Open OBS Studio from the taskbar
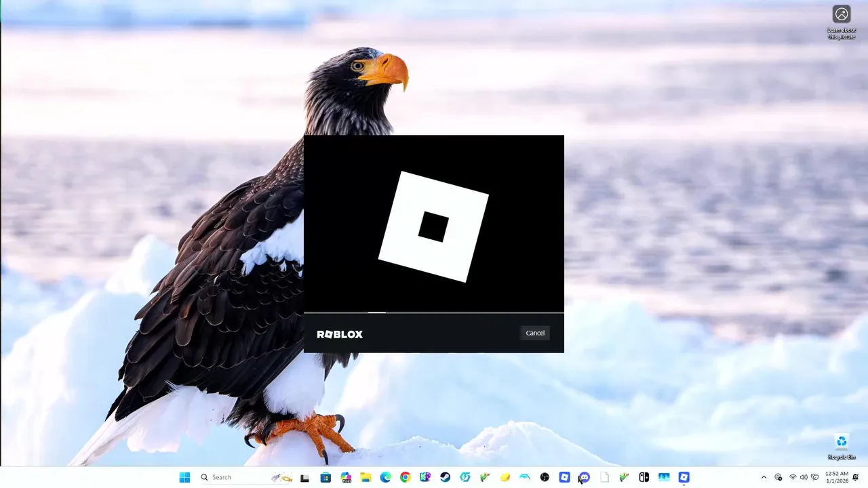Screen dimensions: 868x488 click(x=545, y=477)
